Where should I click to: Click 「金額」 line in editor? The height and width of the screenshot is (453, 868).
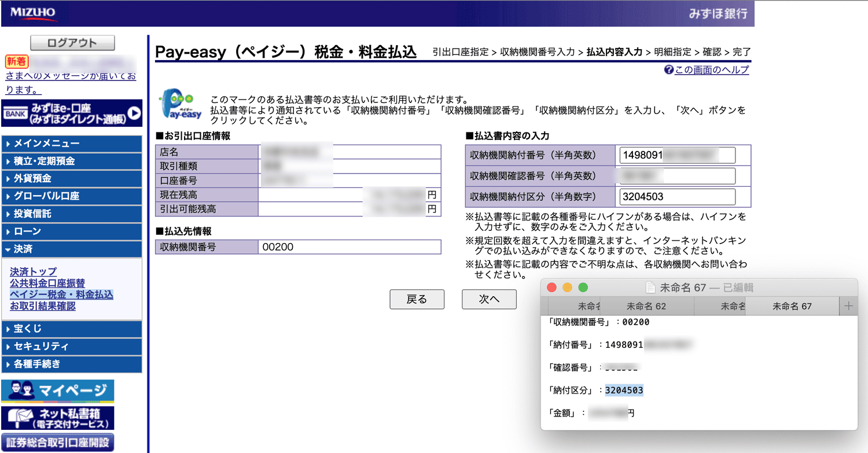coord(591,413)
